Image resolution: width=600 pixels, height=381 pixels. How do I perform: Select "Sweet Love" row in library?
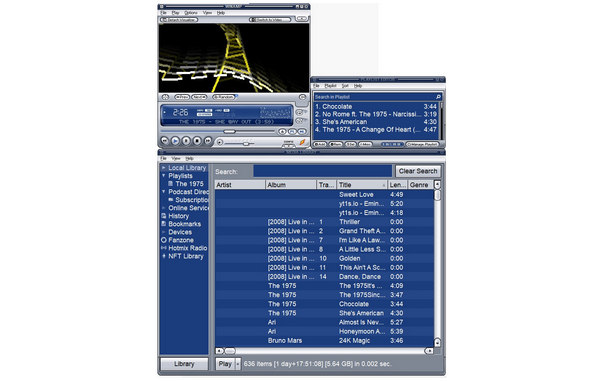pos(324,195)
